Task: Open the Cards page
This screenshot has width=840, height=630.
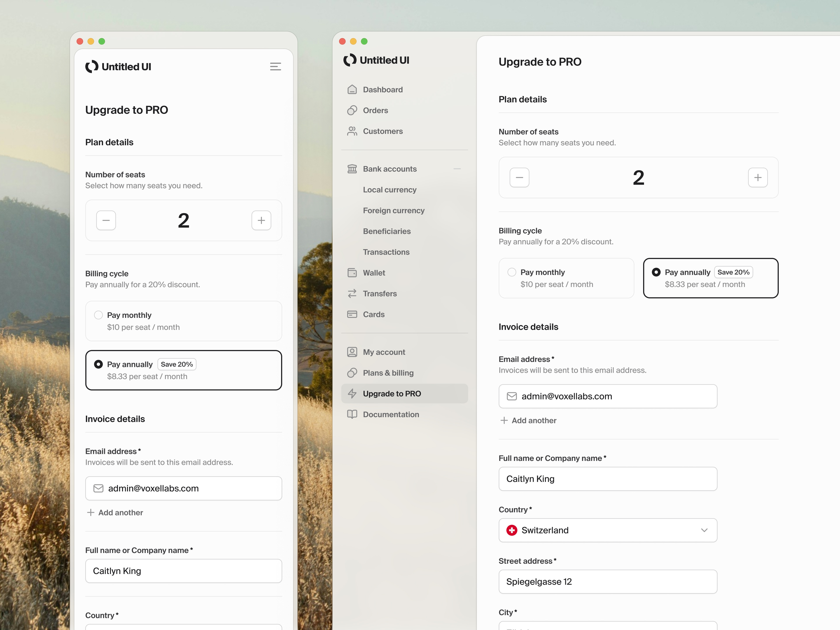Action: [x=374, y=314]
